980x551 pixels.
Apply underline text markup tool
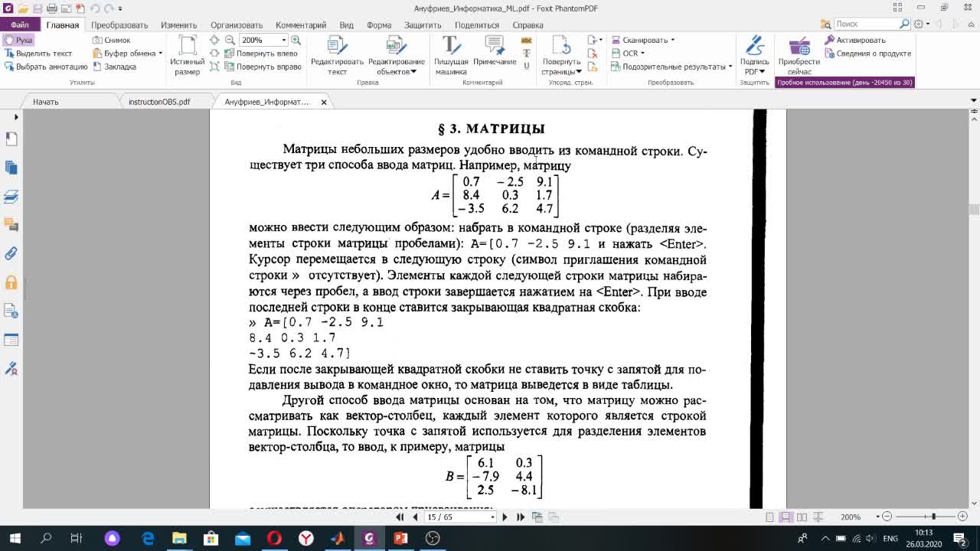pos(526,67)
